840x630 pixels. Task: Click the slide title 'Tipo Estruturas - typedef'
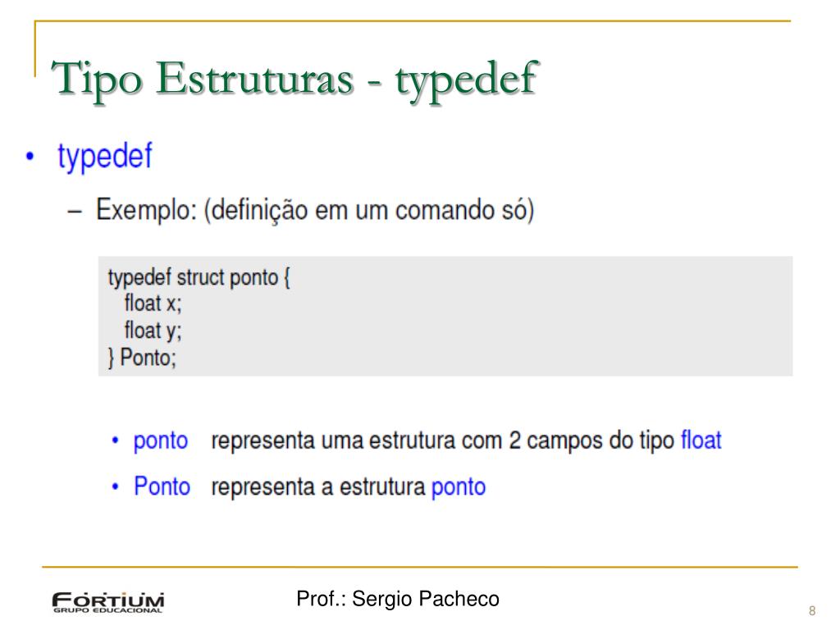[294, 80]
